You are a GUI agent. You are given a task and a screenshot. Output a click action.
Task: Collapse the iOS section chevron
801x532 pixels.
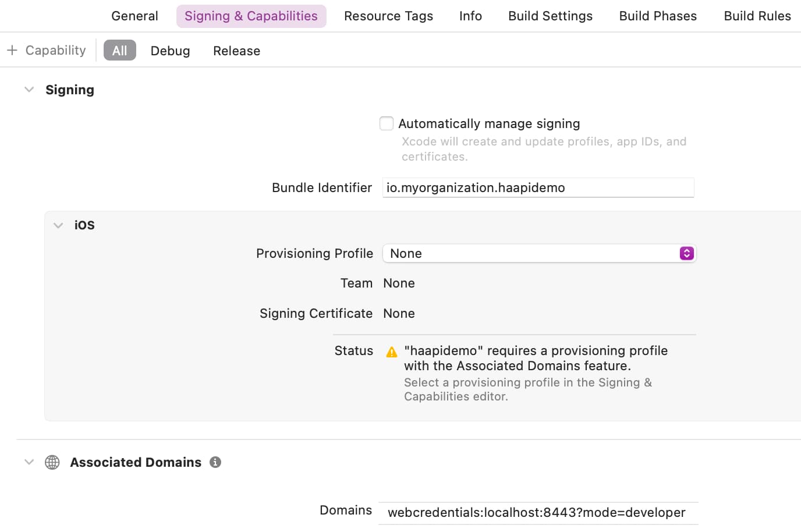58,225
